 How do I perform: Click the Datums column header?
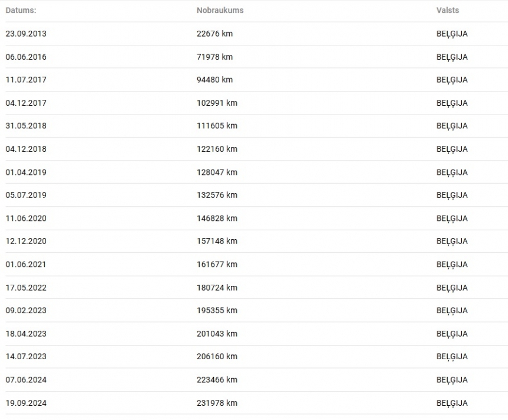[21, 10]
